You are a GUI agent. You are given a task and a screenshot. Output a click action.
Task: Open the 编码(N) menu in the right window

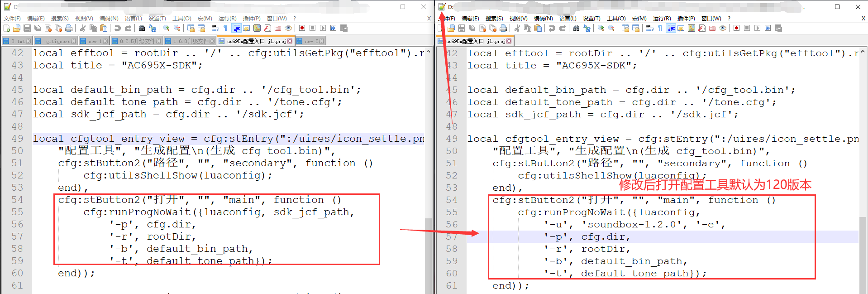543,19
